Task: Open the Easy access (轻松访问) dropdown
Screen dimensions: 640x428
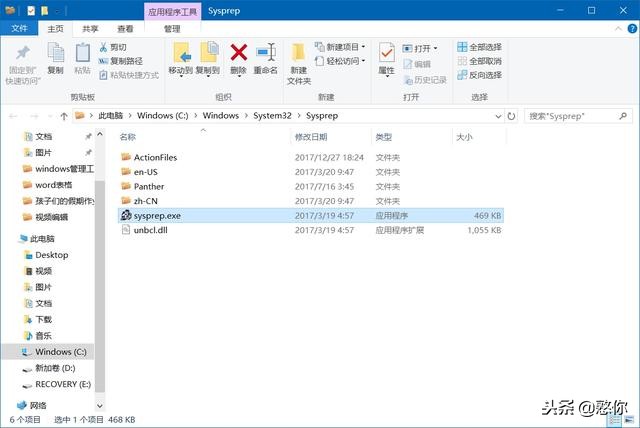Action: (x=340, y=61)
